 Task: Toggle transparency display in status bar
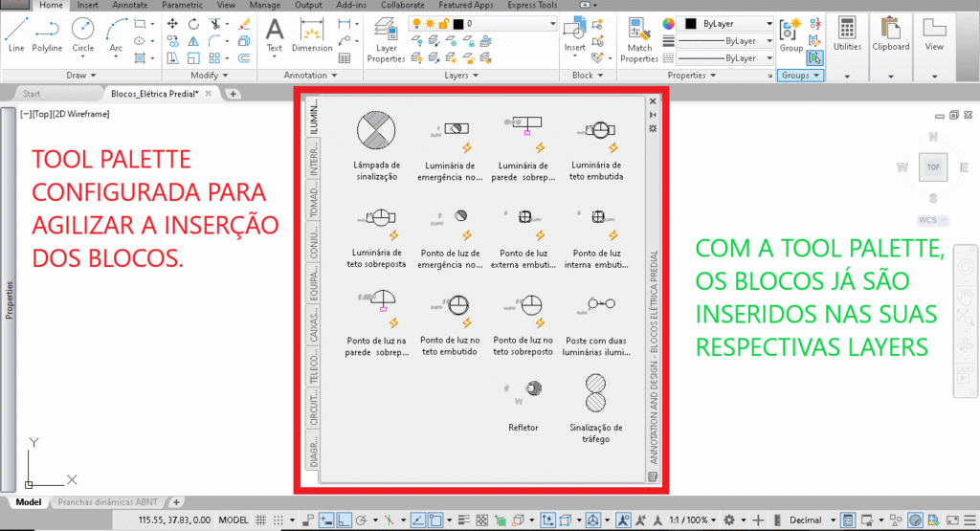tap(482, 520)
